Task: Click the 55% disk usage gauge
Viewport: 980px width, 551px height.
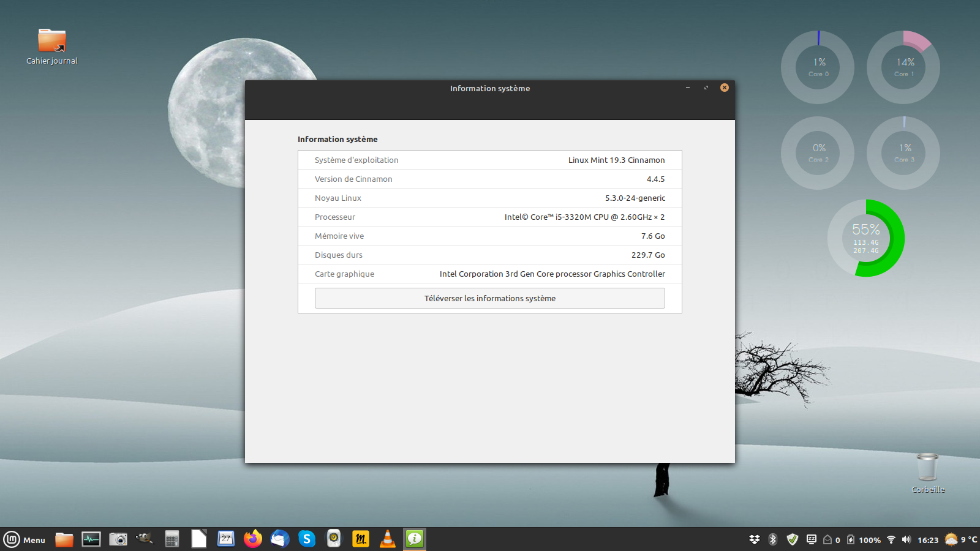Action: [866, 238]
